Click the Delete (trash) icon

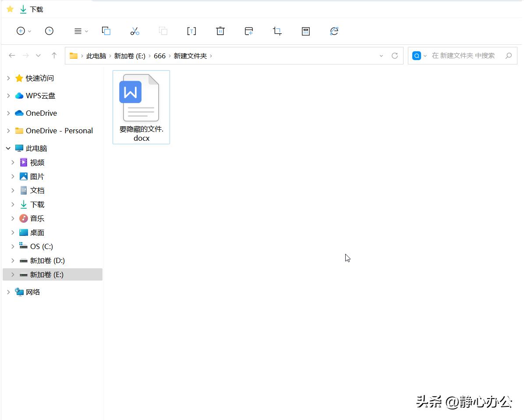click(x=220, y=31)
